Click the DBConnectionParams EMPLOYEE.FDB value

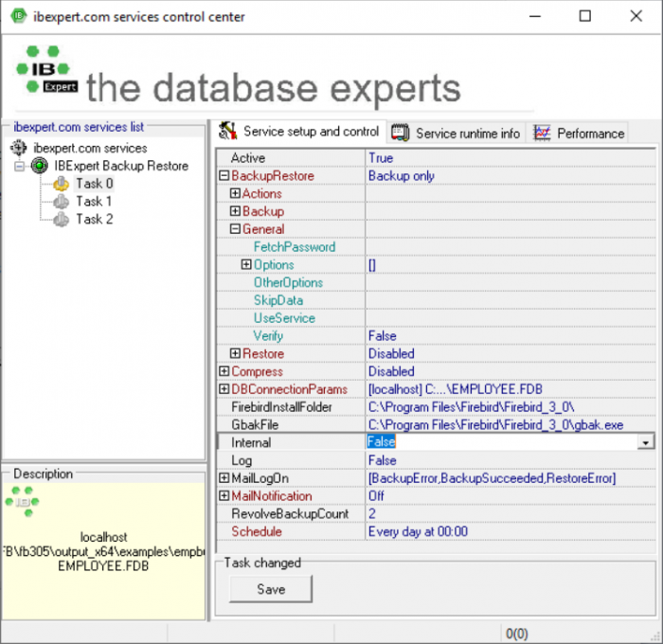pyautogui.click(x=455, y=389)
